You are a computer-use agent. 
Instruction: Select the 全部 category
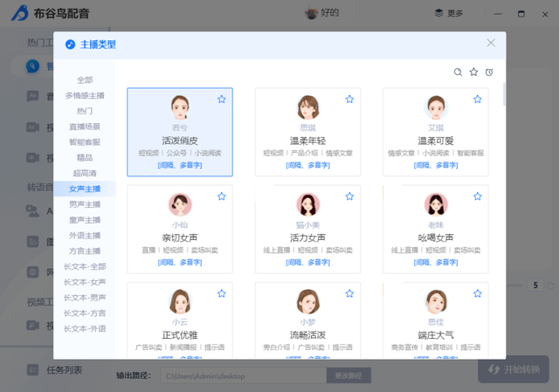click(85, 79)
